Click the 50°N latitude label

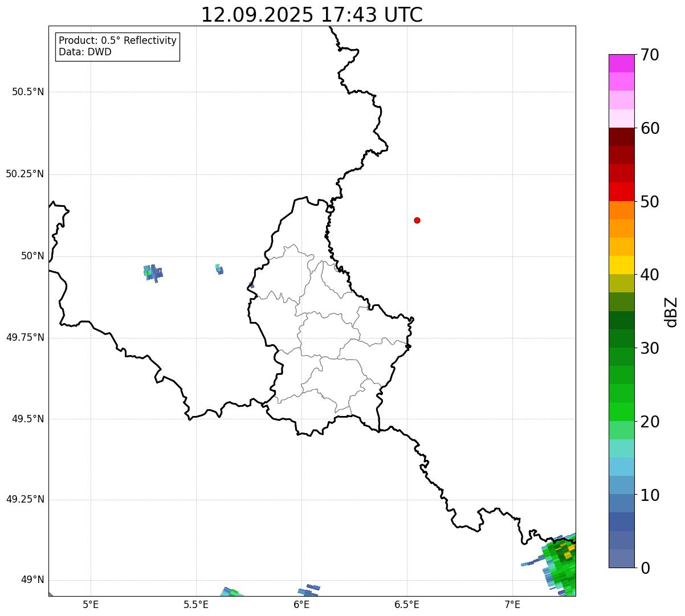tap(32, 256)
